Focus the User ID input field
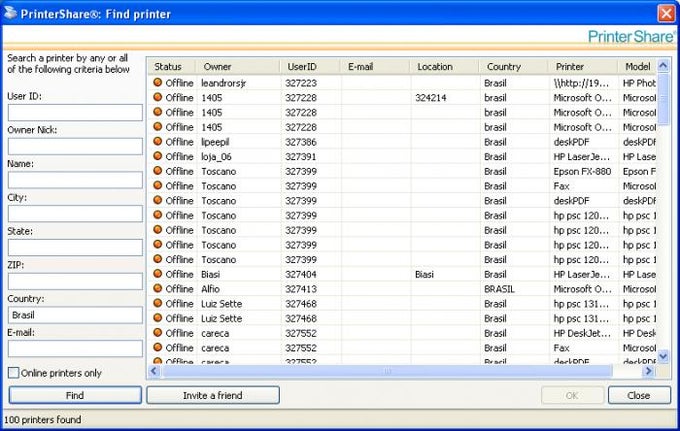 75,112
